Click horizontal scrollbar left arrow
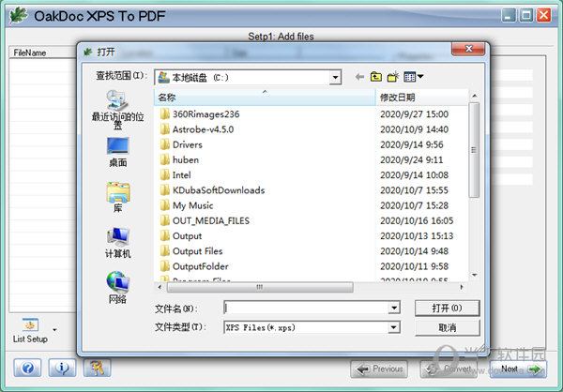This screenshot has width=563, height=392. click(x=160, y=287)
